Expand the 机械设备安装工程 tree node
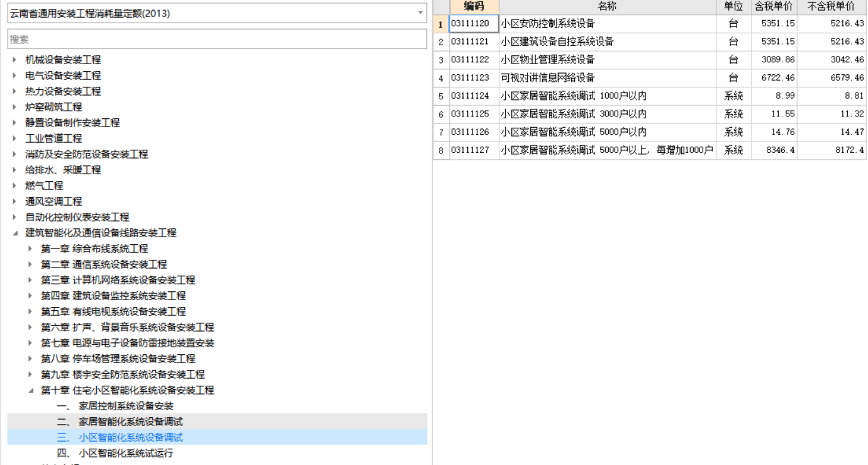The height and width of the screenshot is (465, 868). tap(14, 60)
